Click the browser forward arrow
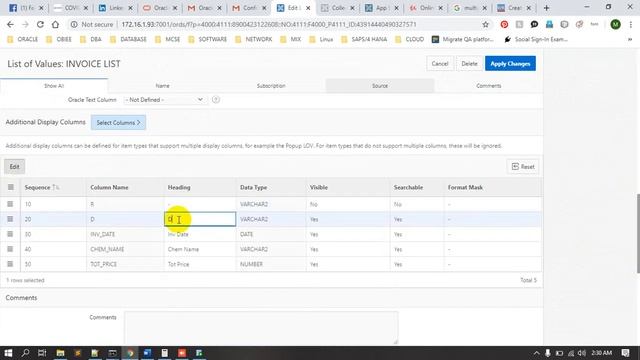 click(x=25, y=24)
